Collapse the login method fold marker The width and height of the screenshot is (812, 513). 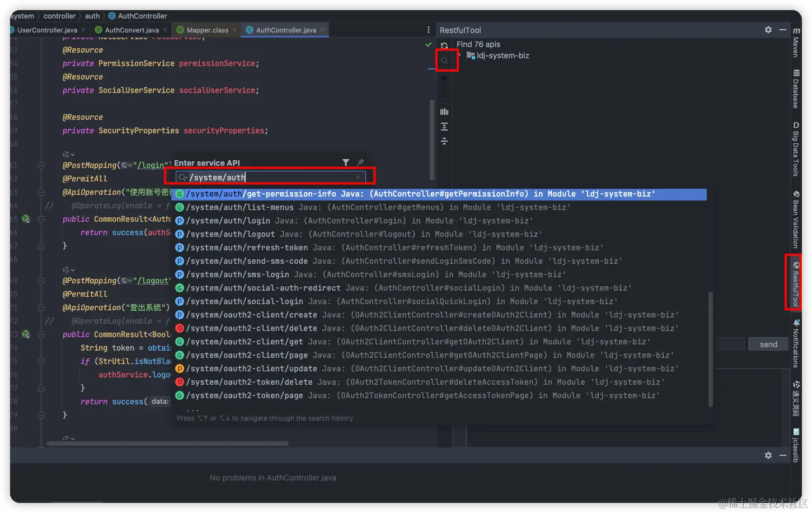tap(41, 219)
